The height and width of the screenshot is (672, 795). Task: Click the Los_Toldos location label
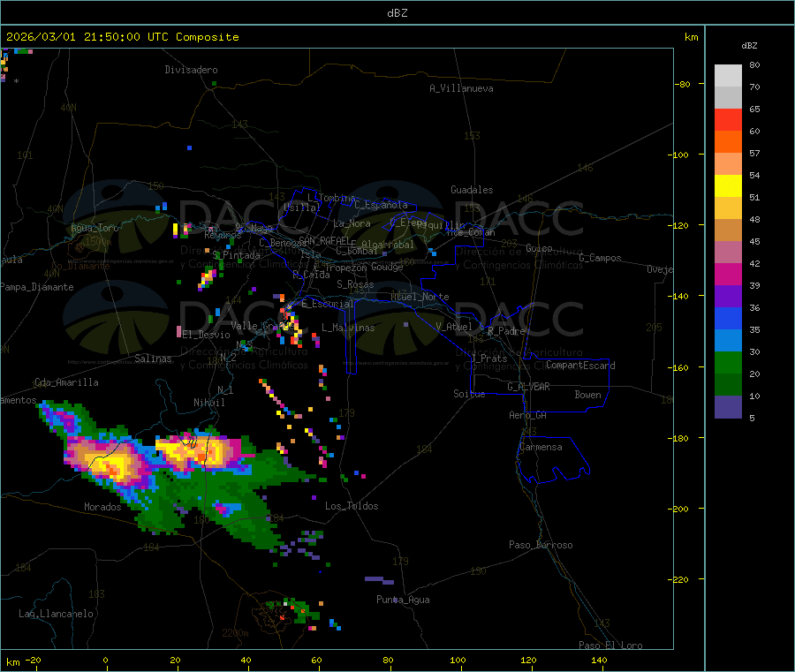coord(352,506)
